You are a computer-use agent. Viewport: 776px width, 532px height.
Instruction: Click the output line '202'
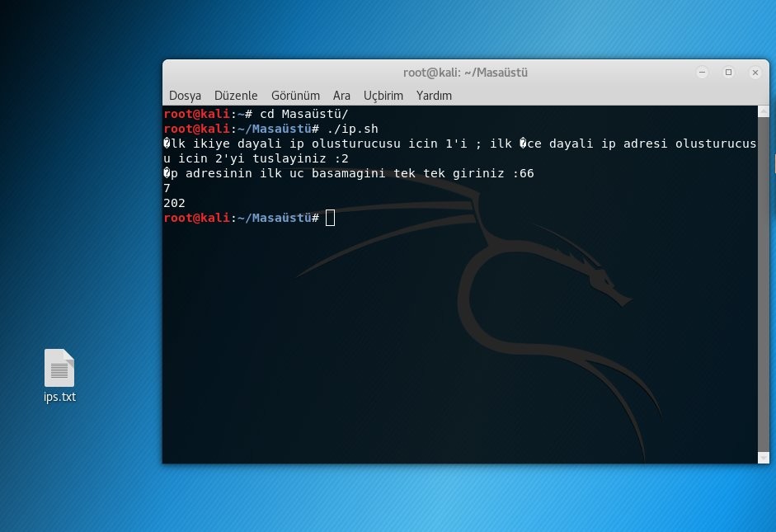click(174, 203)
